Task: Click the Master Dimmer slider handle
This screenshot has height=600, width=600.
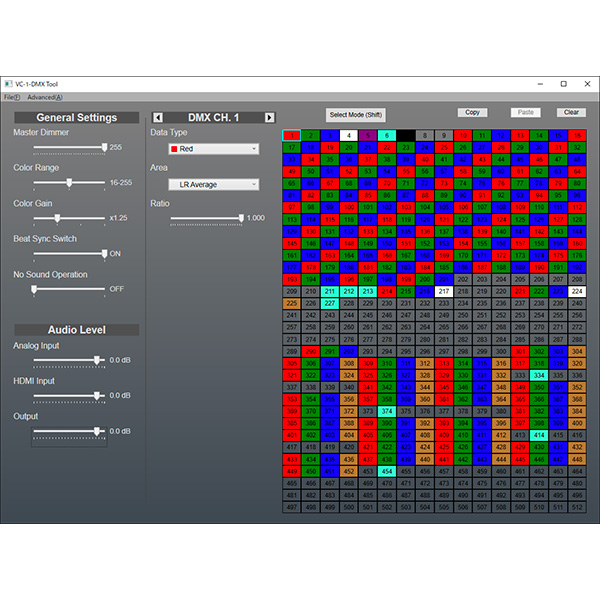Action: (104, 147)
